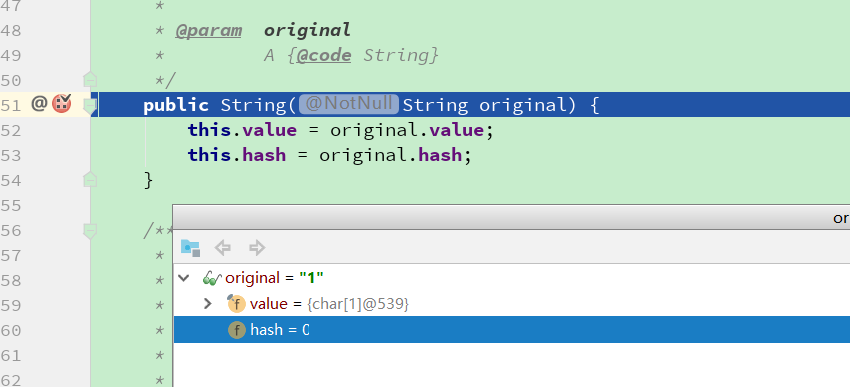Click the "1" string value of original
The height and width of the screenshot is (387, 850).
coord(311,278)
